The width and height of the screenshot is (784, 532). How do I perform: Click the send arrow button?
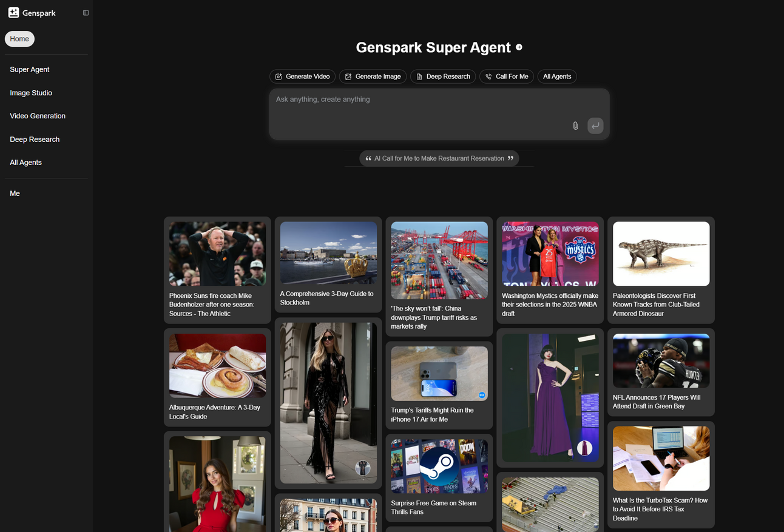pyautogui.click(x=595, y=126)
